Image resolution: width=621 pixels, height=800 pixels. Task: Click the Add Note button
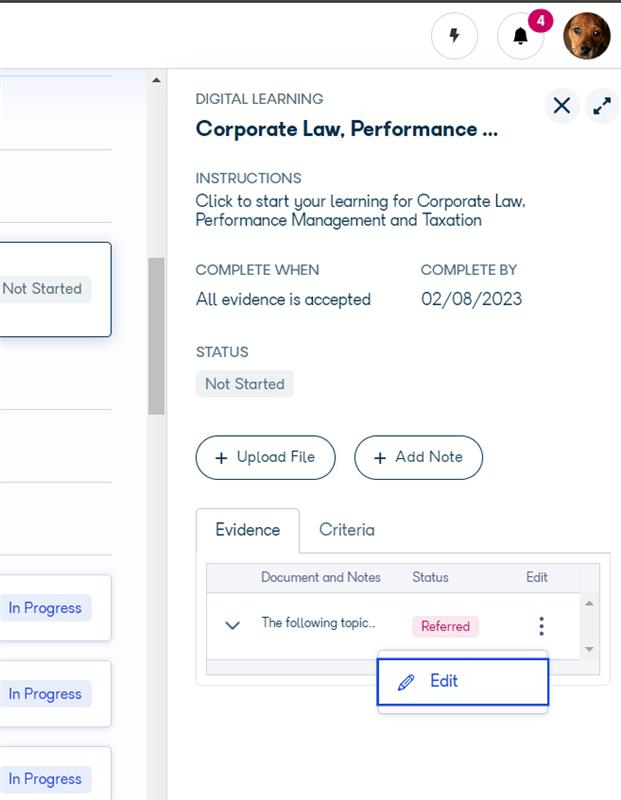[x=418, y=457]
